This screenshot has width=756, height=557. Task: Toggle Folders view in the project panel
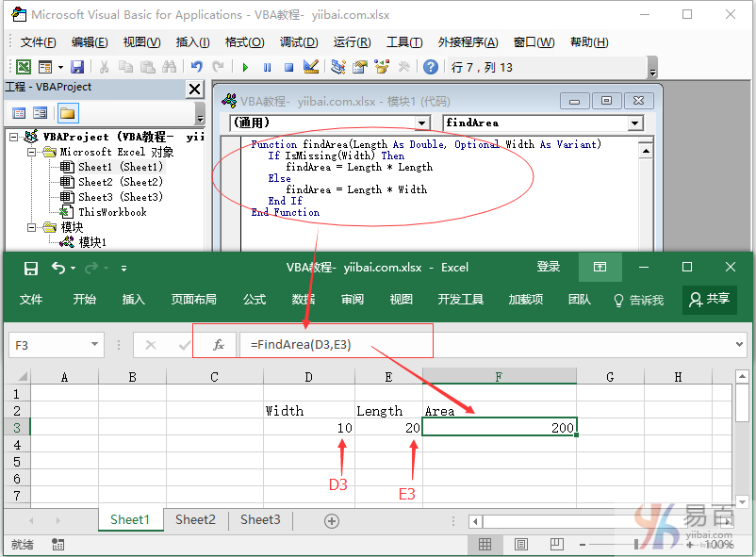coord(68,113)
